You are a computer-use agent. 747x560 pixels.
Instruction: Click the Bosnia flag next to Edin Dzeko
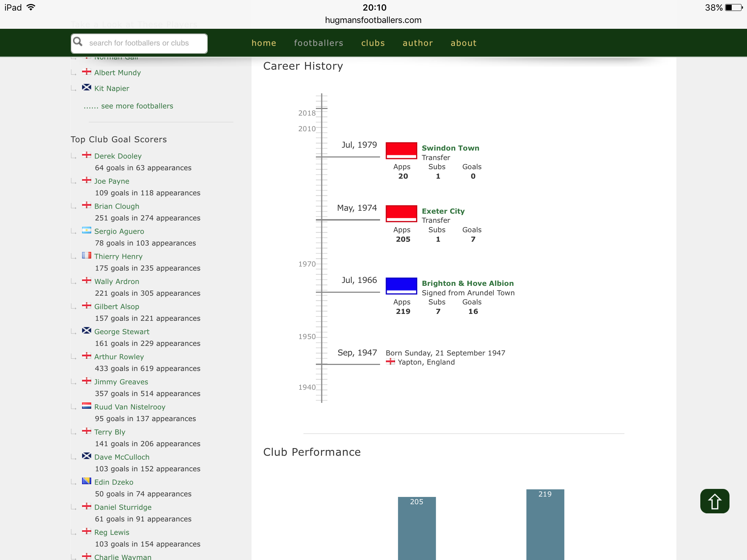[x=86, y=481]
